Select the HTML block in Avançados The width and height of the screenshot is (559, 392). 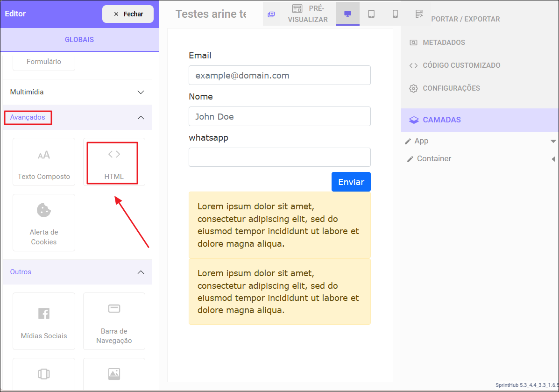click(x=114, y=162)
